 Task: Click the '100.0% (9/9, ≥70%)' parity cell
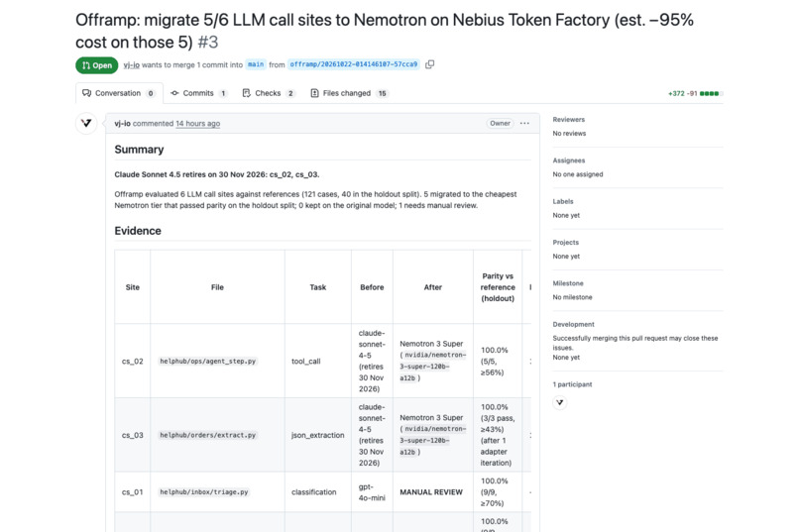coord(498,491)
